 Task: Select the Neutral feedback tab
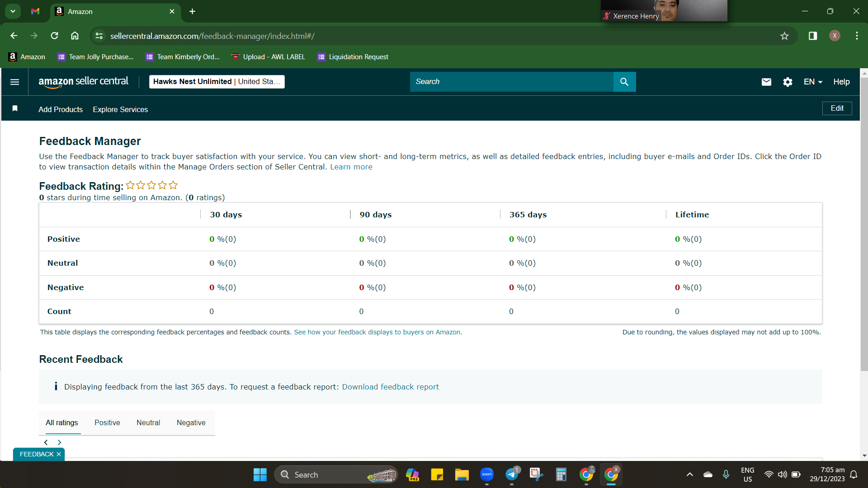[148, 423]
